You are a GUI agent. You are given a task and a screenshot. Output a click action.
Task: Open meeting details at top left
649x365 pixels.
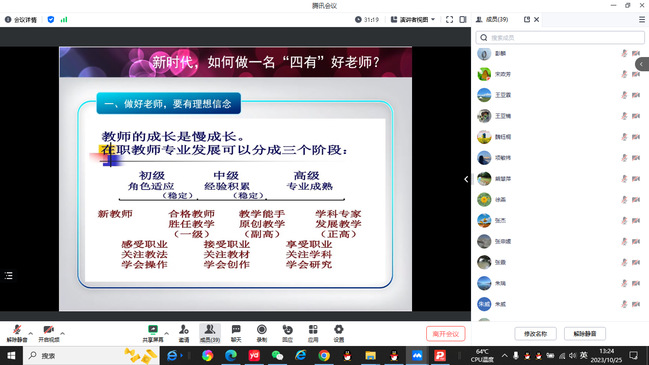pyautogui.click(x=21, y=19)
